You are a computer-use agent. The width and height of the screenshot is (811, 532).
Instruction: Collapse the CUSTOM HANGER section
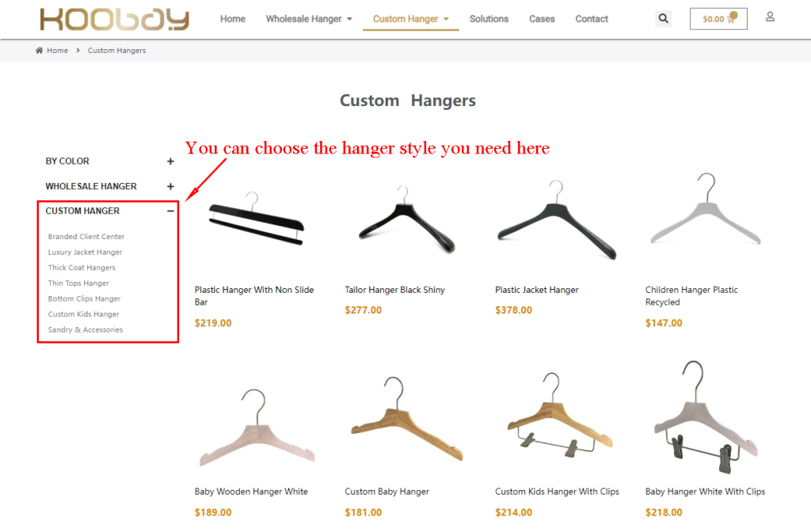(x=171, y=211)
